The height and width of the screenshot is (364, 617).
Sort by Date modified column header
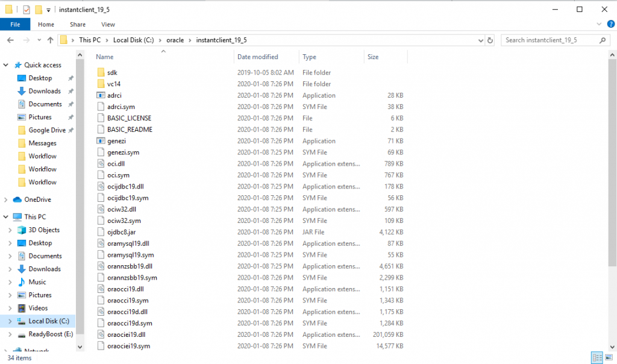coord(258,57)
